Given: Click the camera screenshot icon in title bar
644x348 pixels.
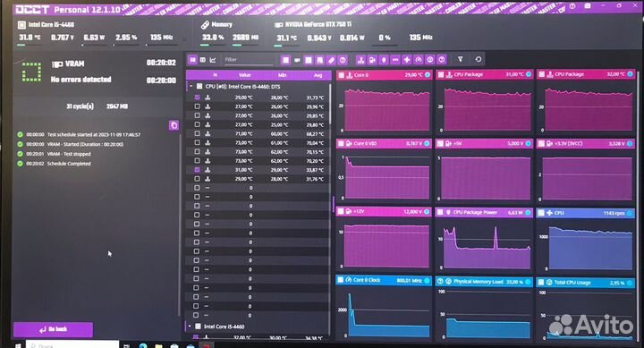Looking at the screenshot, I should 588,6.
